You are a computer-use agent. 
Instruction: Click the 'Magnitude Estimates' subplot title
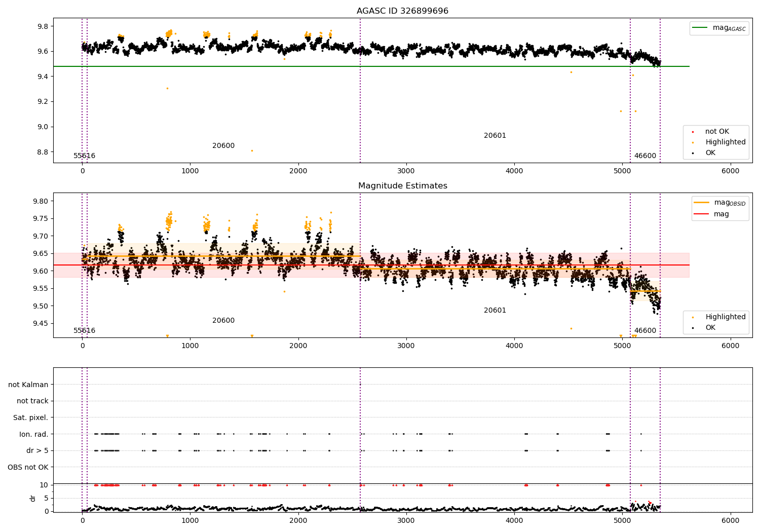(x=402, y=186)
